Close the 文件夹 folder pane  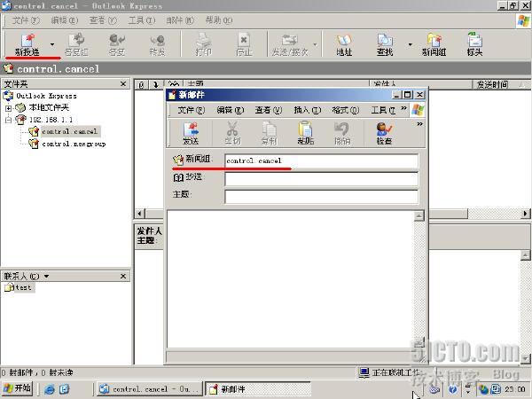click(123, 84)
